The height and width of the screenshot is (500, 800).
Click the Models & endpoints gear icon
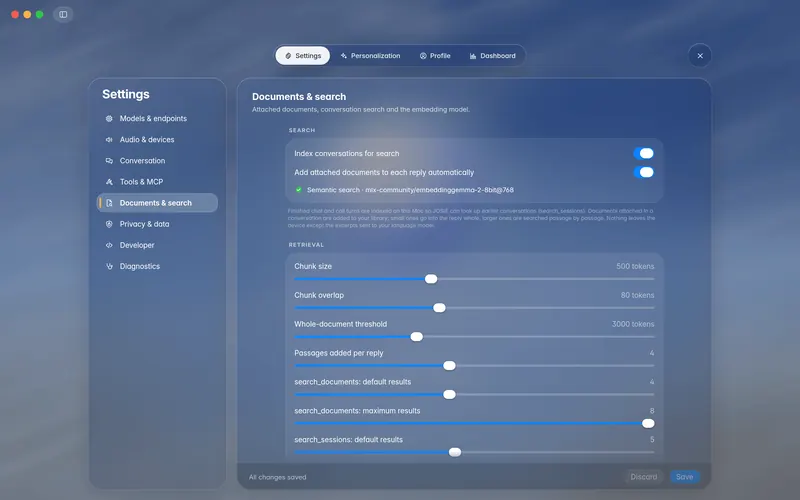click(109, 118)
